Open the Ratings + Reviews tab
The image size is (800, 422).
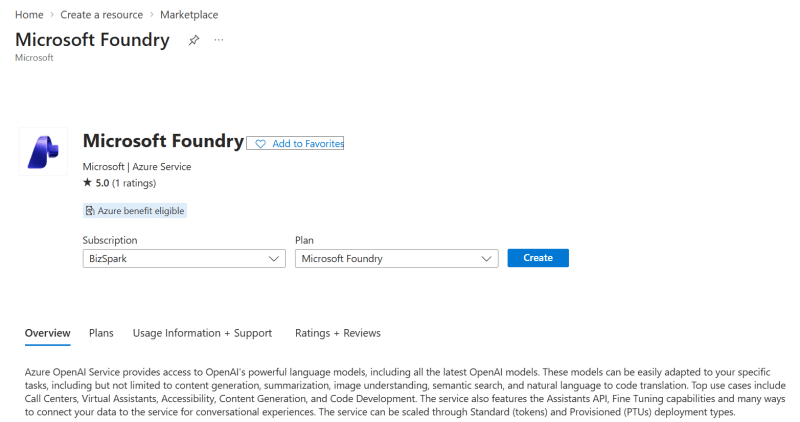coord(338,333)
